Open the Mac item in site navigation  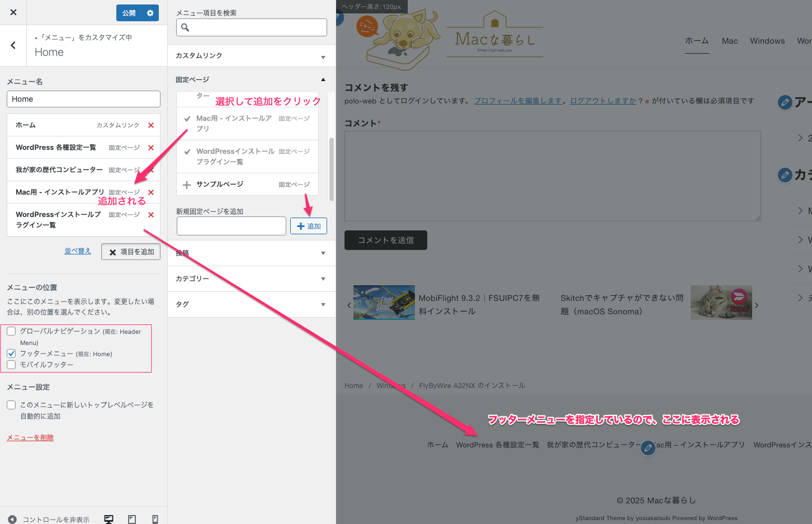coord(729,41)
